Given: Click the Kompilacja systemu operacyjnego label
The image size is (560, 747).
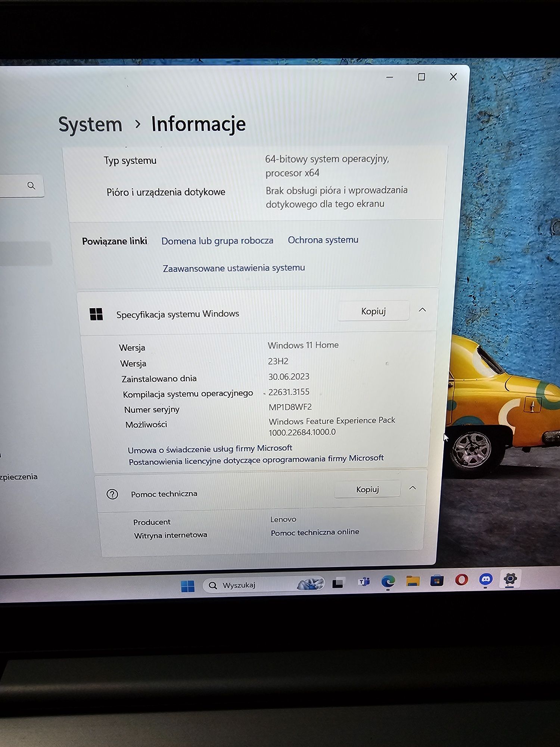Looking at the screenshot, I should pyautogui.click(x=188, y=394).
